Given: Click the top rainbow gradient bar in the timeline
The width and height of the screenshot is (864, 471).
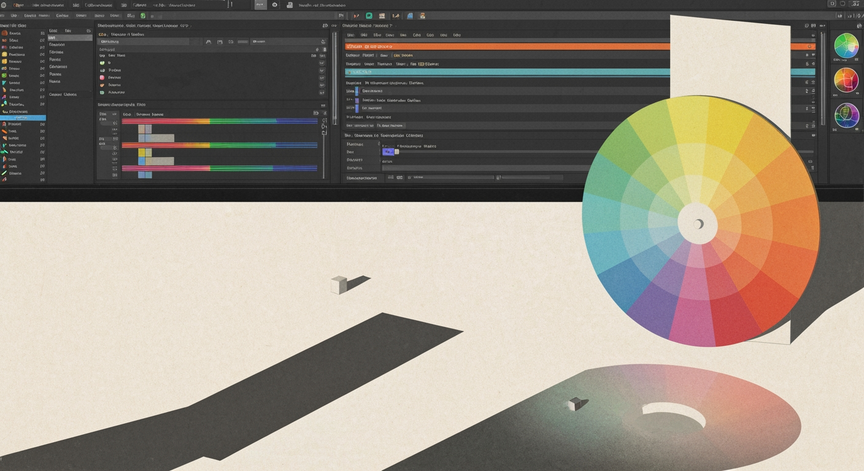Looking at the screenshot, I should tap(219, 121).
